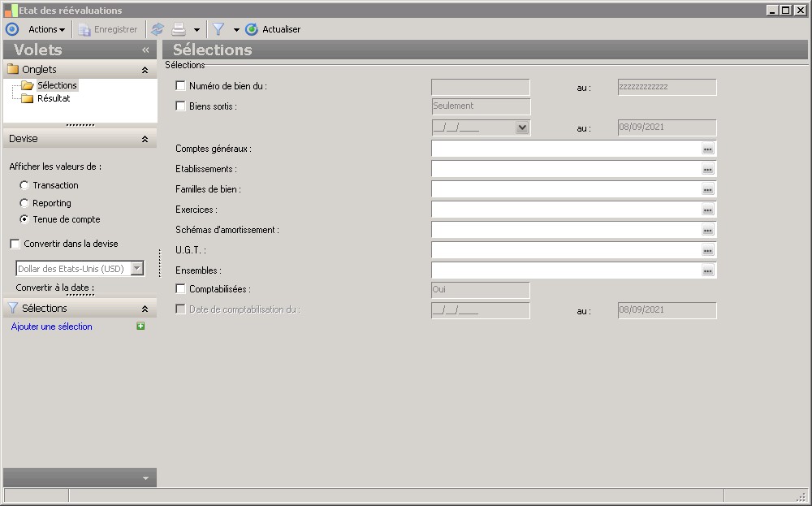Click the Date de comptabilisation du checkbox
The height and width of the screenshot is (506, 812).
(x=180, y=309)
